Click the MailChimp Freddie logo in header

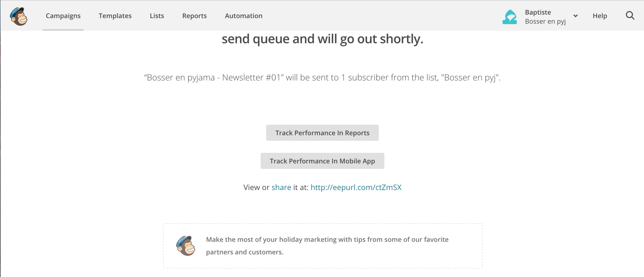point(19,16)
